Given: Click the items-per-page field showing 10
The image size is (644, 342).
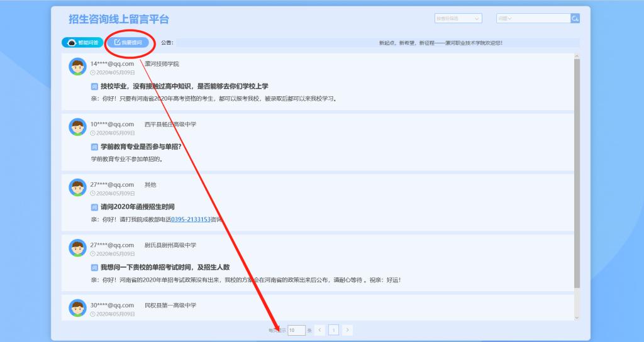Looking at the screenshot, I should 296,329.
